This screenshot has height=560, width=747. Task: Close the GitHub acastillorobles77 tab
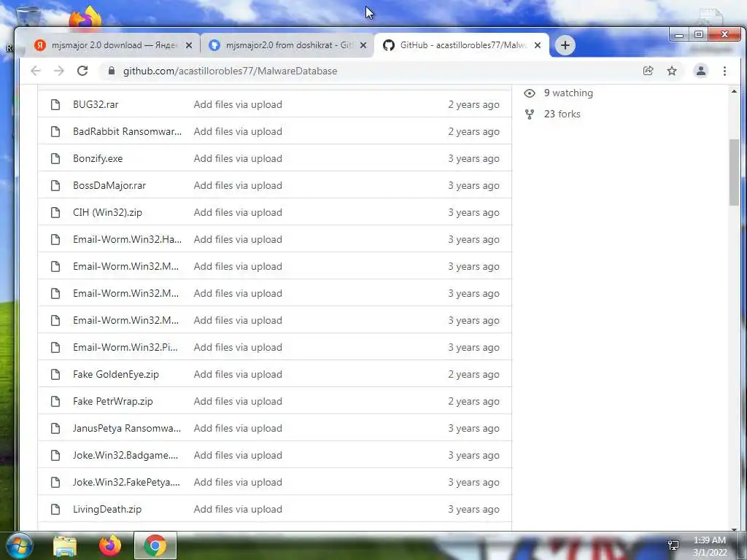pos(538,45)
